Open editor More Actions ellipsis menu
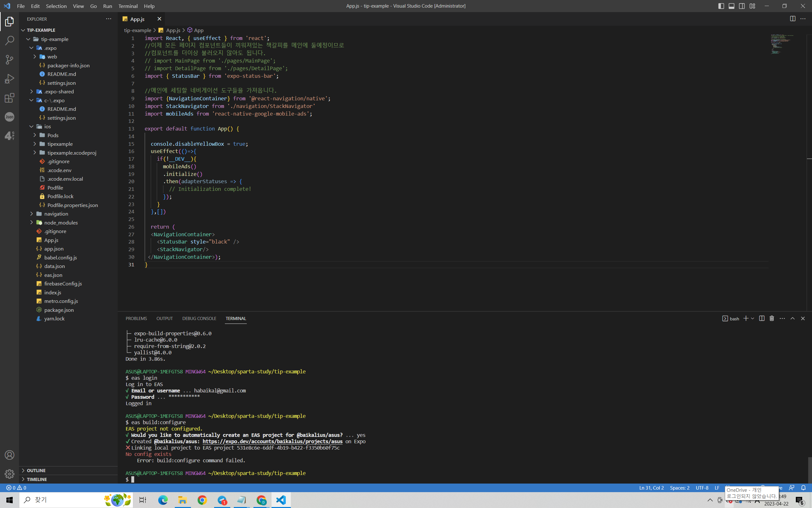This screenshot has width=812, height=508. (x=803, y=19)
